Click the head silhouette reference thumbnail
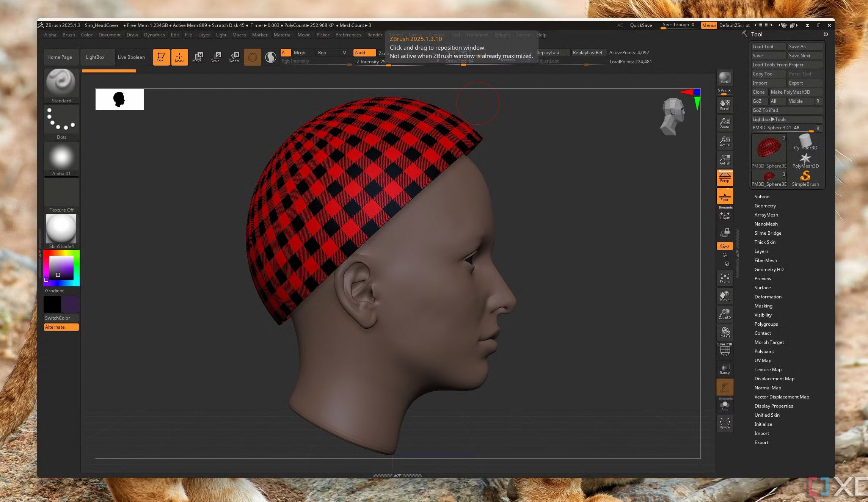 click(x=119, y=99)
